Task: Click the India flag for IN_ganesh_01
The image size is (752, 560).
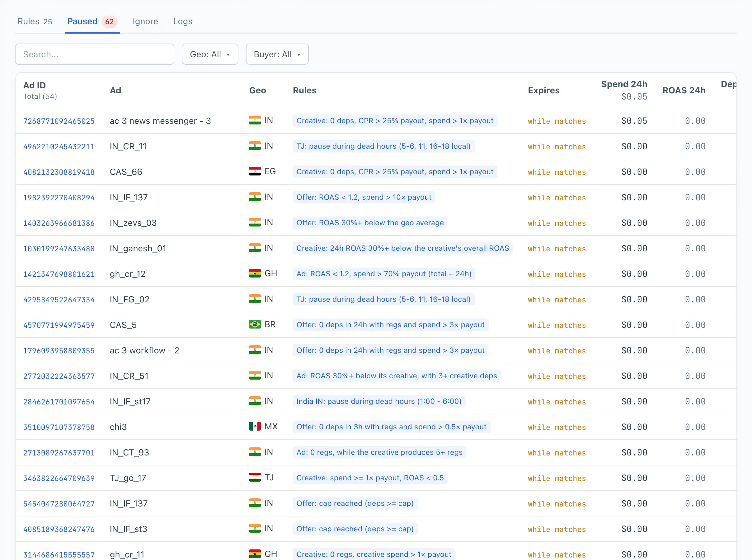Action: tap(255, 248)
